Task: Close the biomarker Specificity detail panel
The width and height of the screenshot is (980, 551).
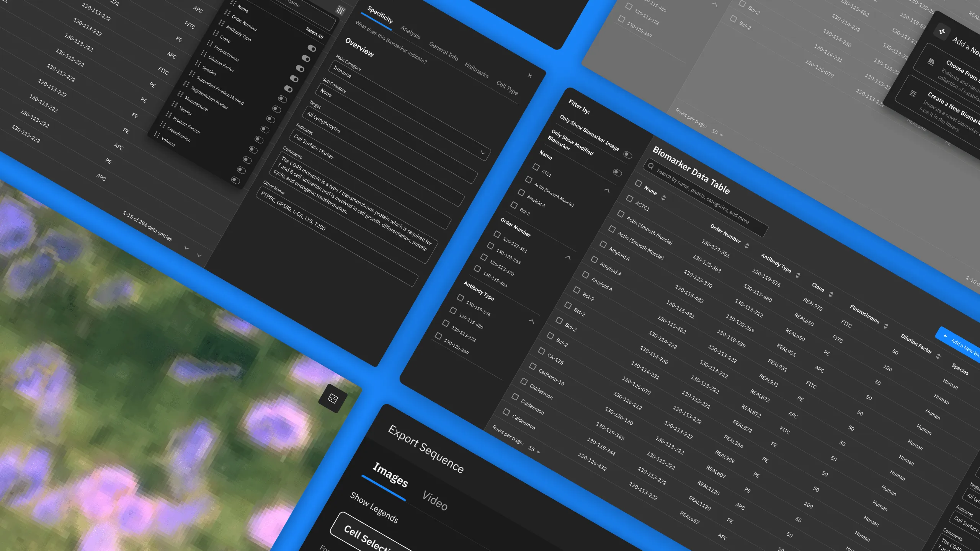Action: pos(530,75)
